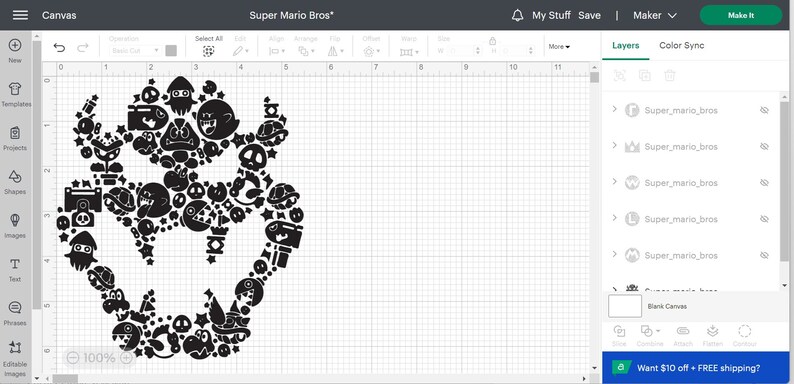Click the width W size field
This screenshot has height=384, width=794.
tap(460, 51)
